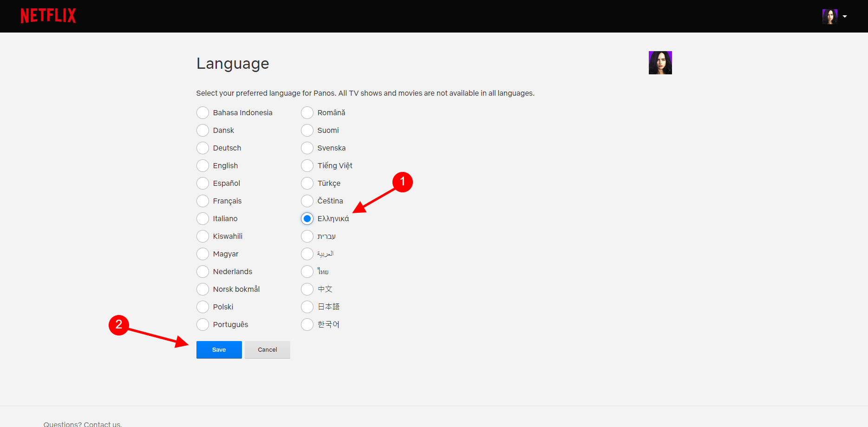Select the English language option
The height and width of the screenshot is (427, 868).
(203, 166)
